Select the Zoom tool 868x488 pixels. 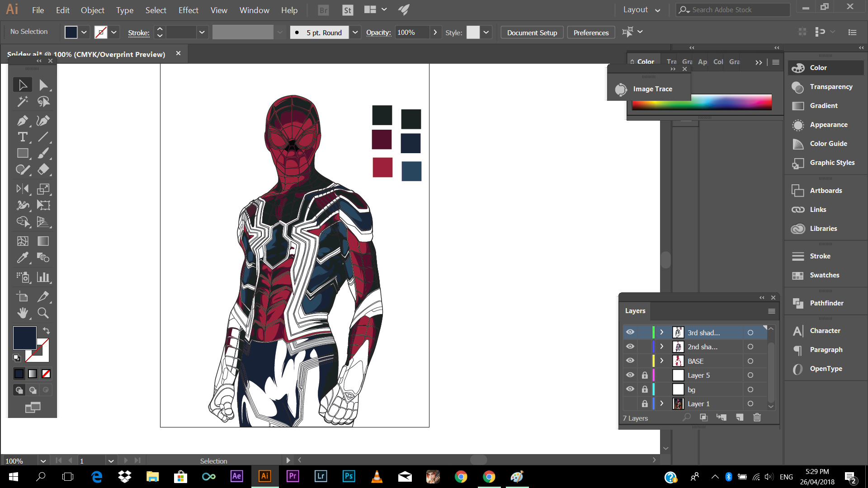coord(43,313)
